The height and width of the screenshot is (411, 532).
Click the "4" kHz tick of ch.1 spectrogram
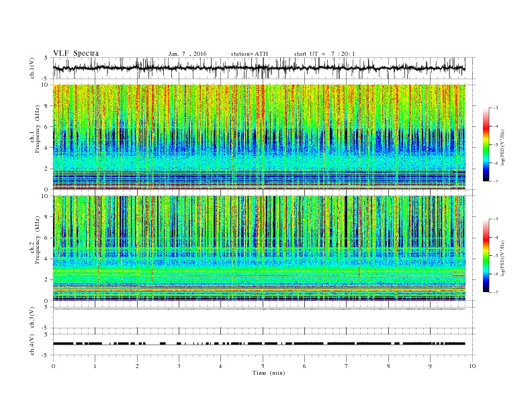(x=47, y=148)
